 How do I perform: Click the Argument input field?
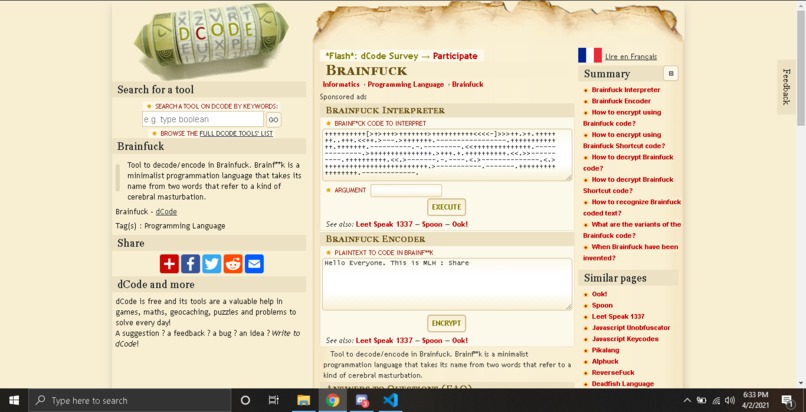[406, 190]
